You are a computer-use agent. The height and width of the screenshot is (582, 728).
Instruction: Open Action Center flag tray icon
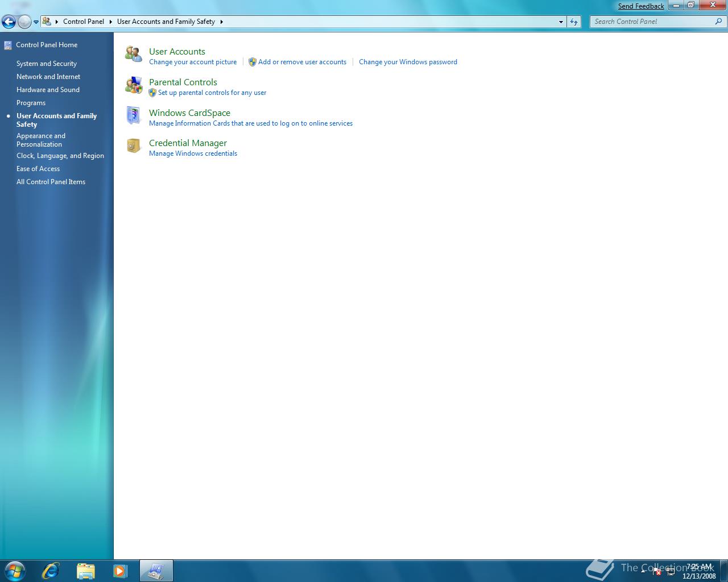click(x=656, y=571)
